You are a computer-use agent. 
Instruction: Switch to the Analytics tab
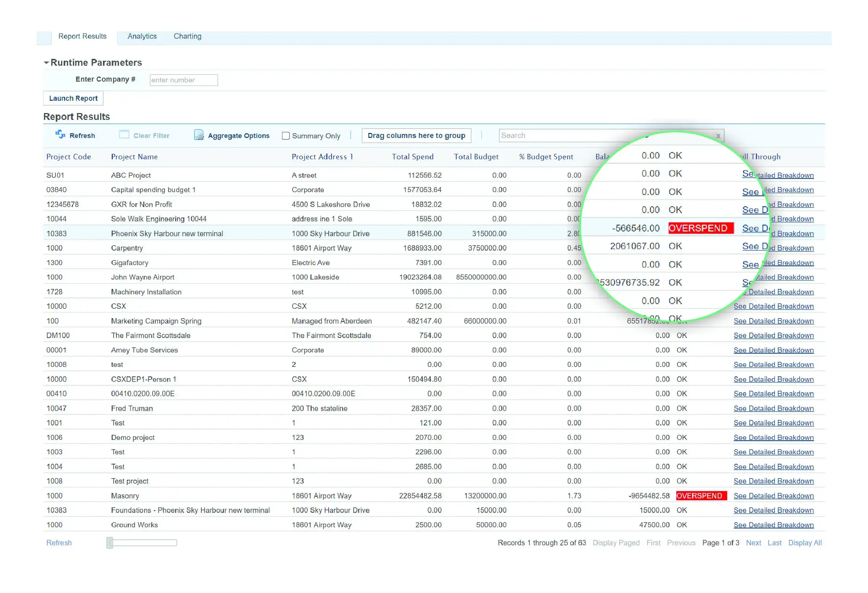click(x=141, y=36)
